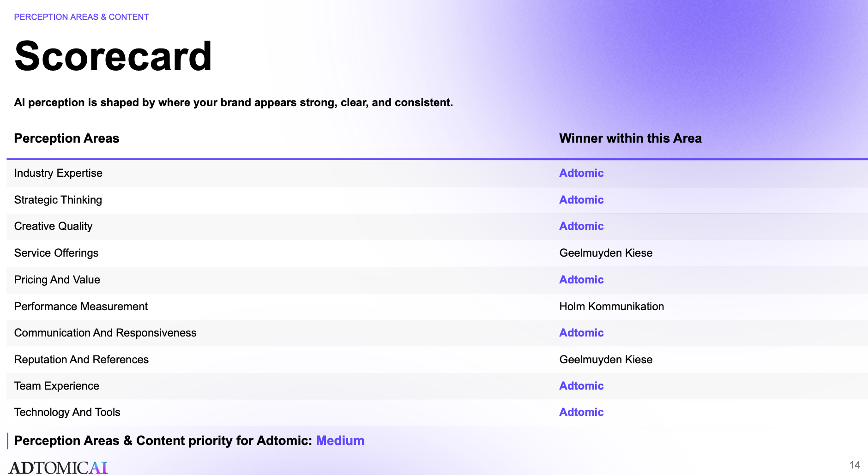Click the 'Scorecard' title

point(113,56)
